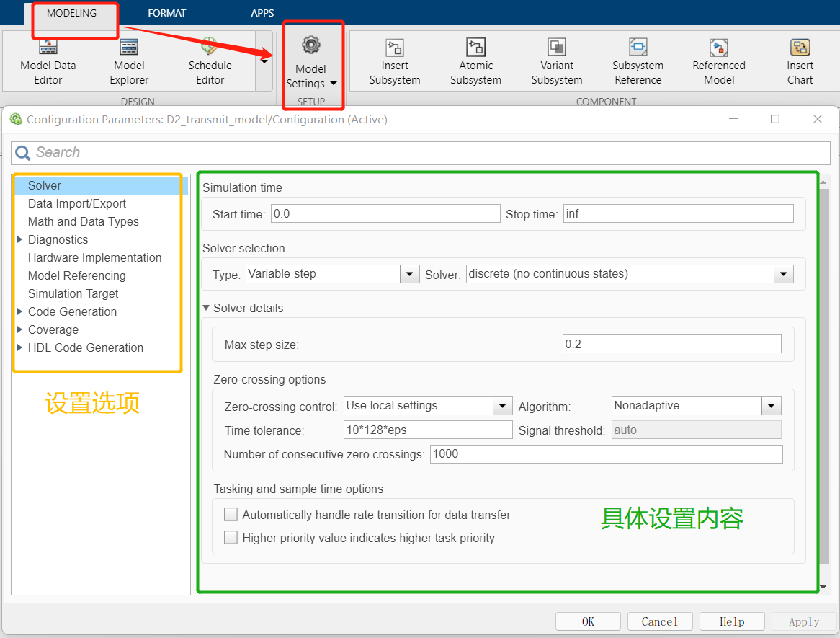Insert a Subsystem Reference

pos(638,62)
